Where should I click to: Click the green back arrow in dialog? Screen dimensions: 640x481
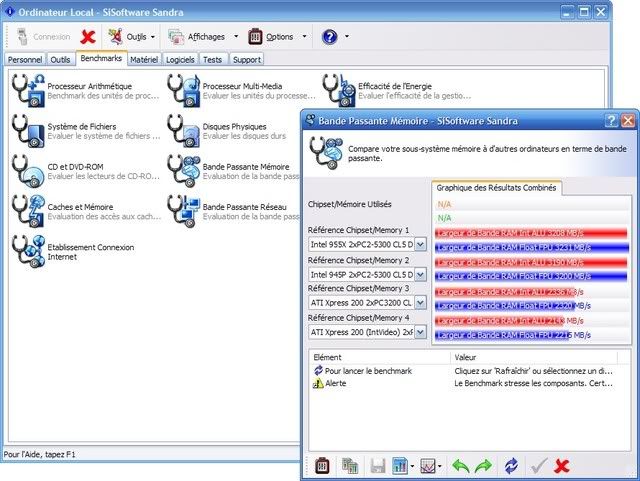click(x=461, y=465)
